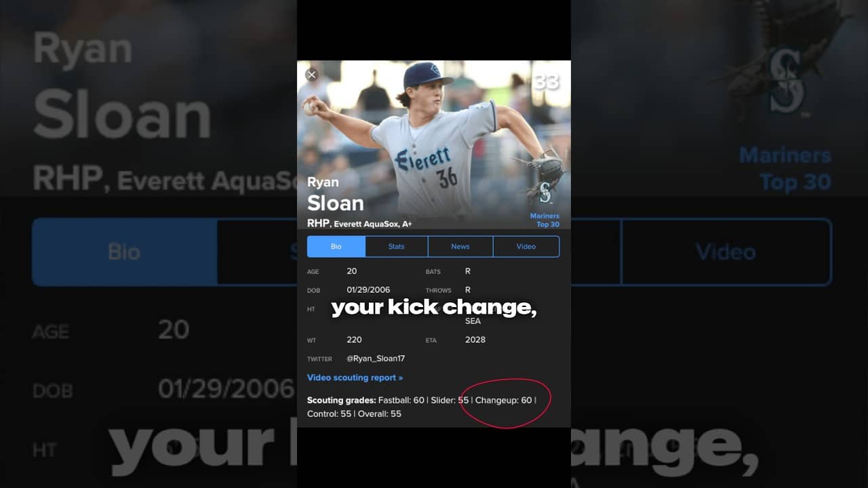Click the SEA team abbreviation

[x=473, y=321]
